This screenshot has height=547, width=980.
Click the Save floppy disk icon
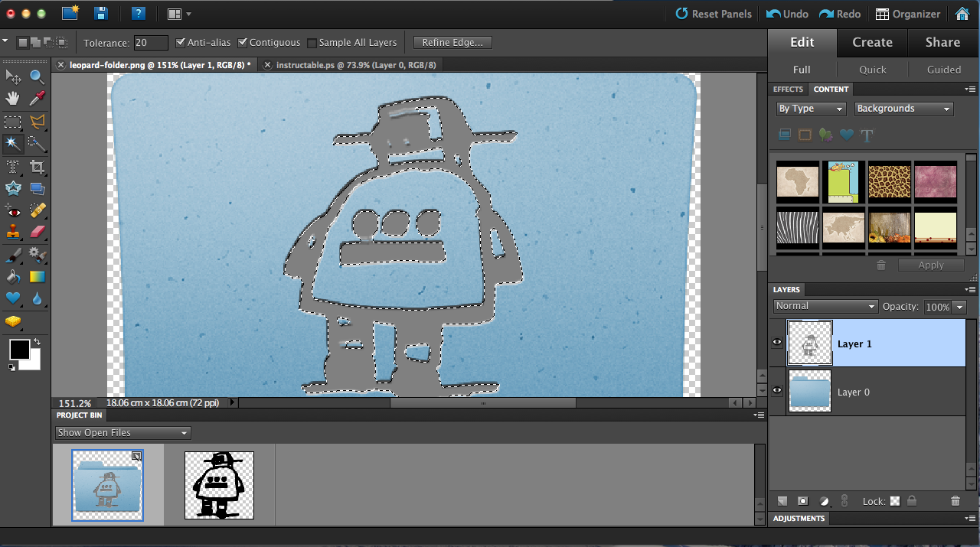(100, 13)
